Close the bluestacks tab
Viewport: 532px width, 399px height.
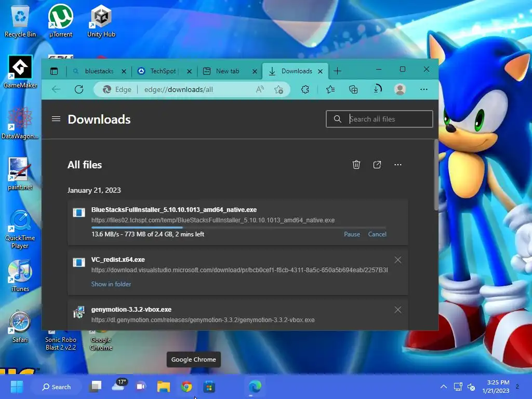coord(124,71)
